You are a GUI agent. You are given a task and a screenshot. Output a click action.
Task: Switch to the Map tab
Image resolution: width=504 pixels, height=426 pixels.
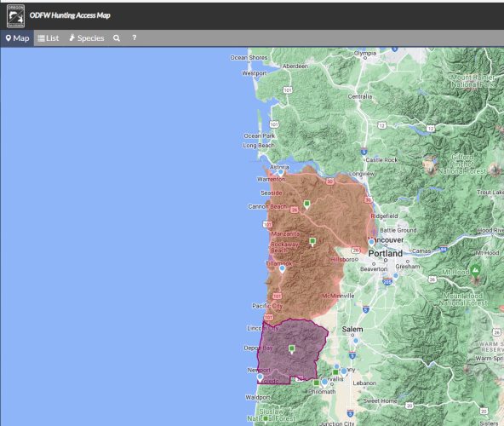[17, 38]
